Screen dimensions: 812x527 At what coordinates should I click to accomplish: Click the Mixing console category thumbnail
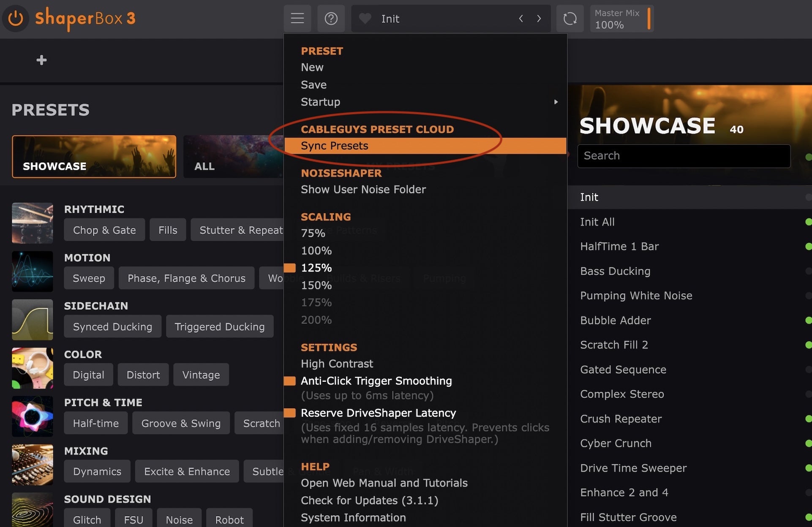coord(33,465)
